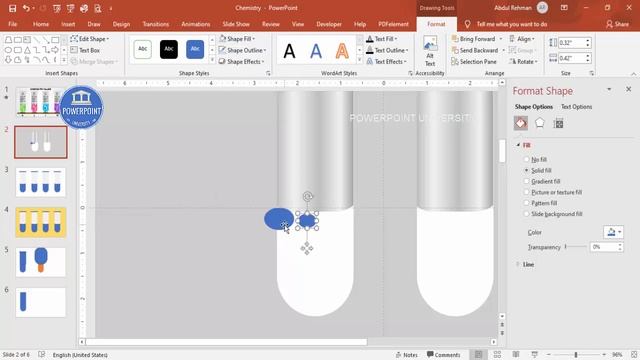
Task: Click the zoom slider in status bar
Action: tap(576, 355)
